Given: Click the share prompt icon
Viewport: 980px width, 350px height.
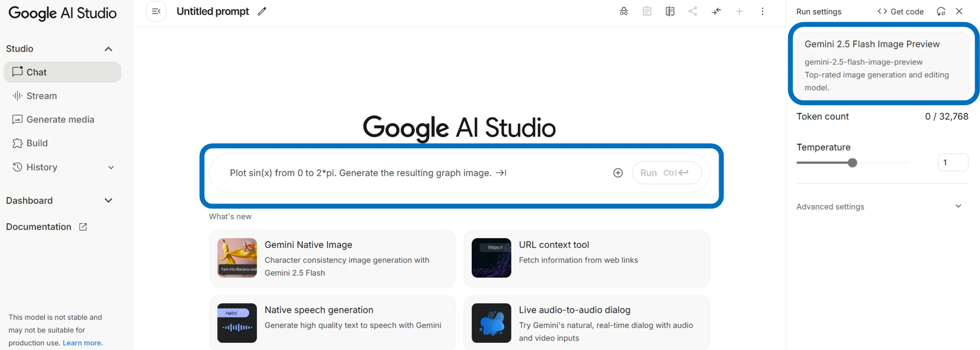Looking at the screenshot, I should click(693, 11).
